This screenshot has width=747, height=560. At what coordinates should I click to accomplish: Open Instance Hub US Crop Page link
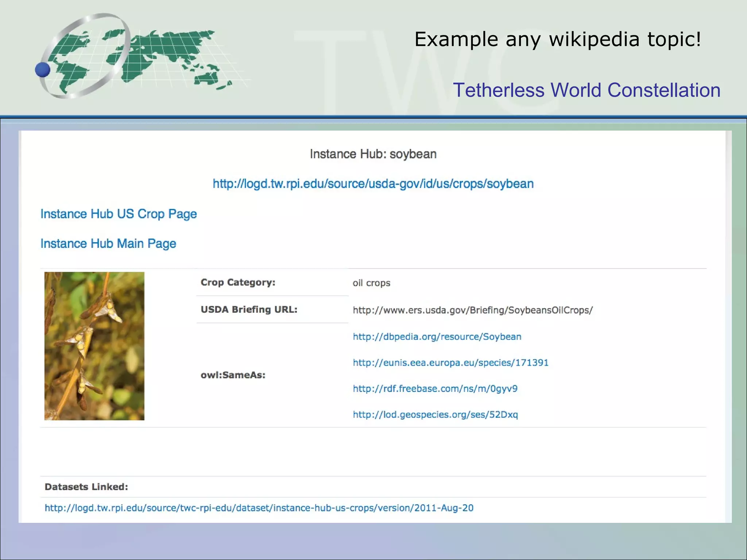(x=119, y=214)
